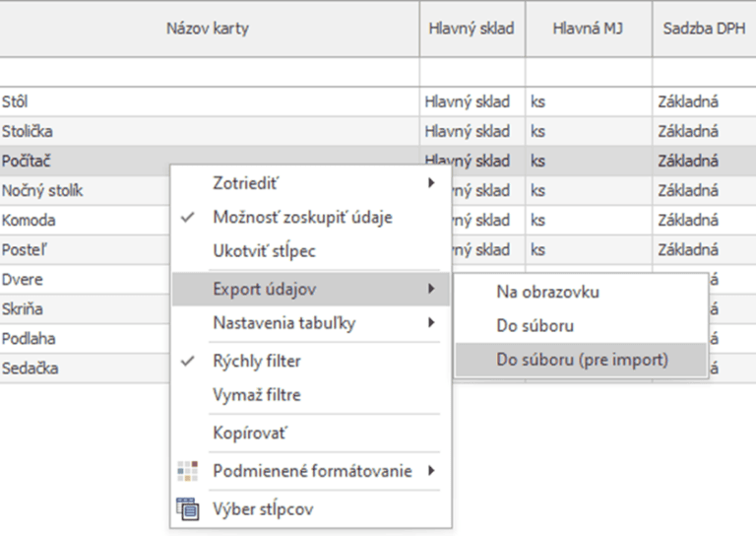Expand the Zotriediť submenu arrow
Image resolution: width=756 pixels, height=536 pixels.
[431, 182]
